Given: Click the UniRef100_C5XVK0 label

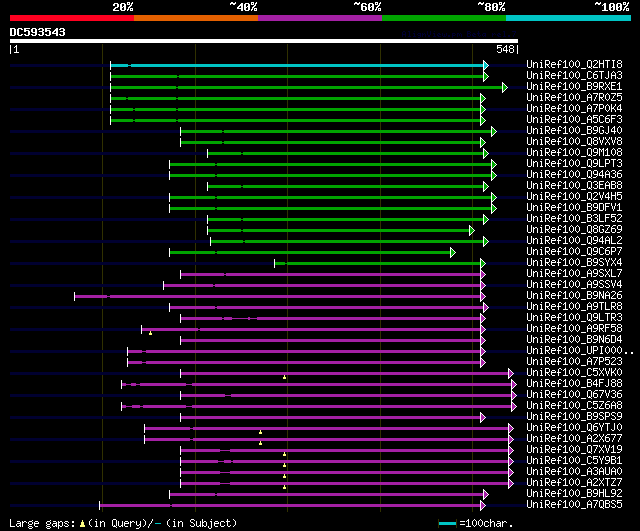Looking at the screenshot, I should (574, 373).
